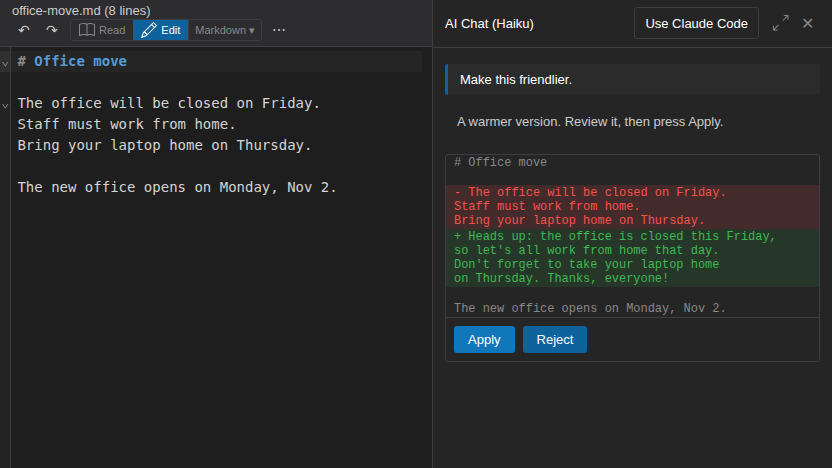Collapse the paragraph fold beside 'The office will be closed'
832x468 pixels.
coord(5,106)
